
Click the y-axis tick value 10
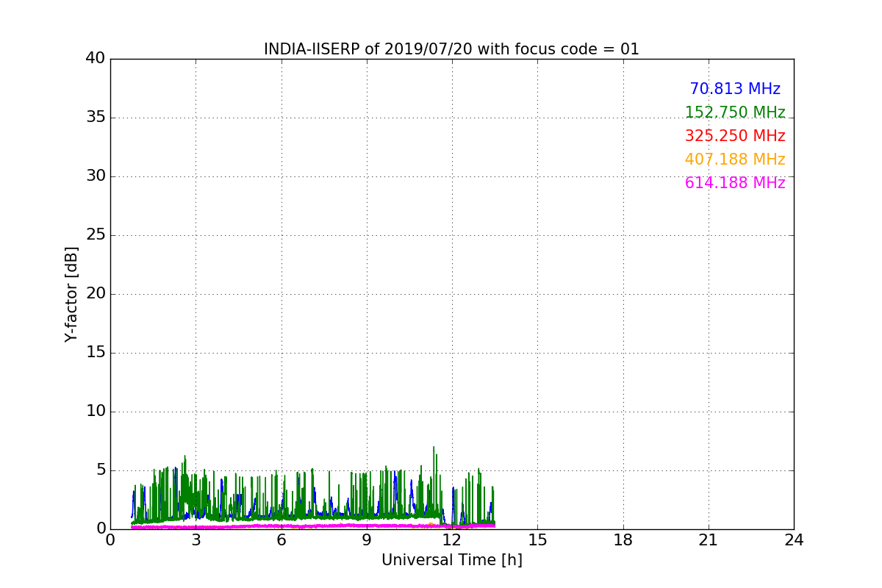(x=96, y=412)
